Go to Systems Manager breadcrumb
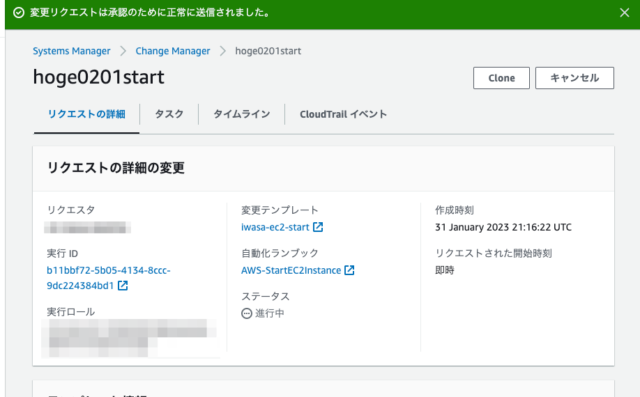 (x=71, y=51)
